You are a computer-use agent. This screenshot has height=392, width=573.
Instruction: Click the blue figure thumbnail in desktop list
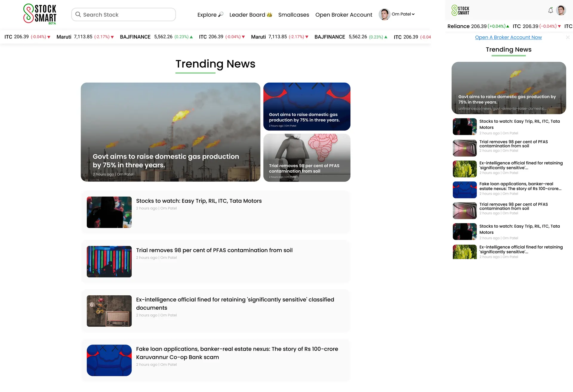click(x=109, y=360)
